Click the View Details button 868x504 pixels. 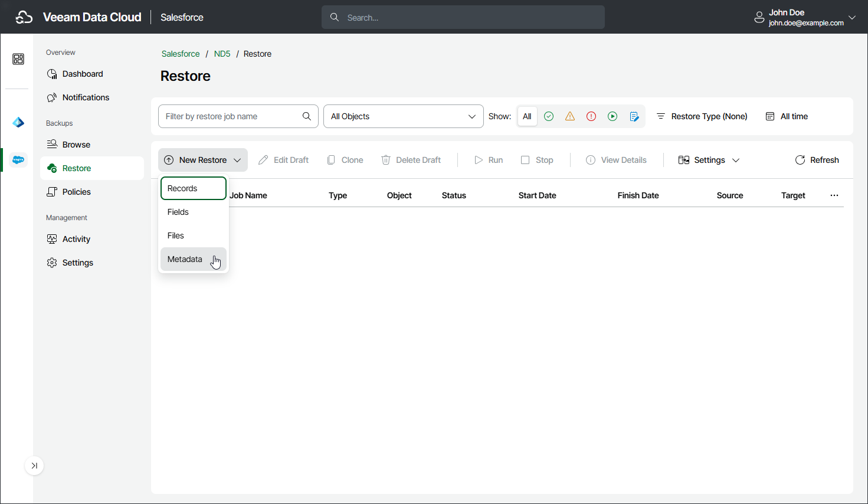point(616,160)
